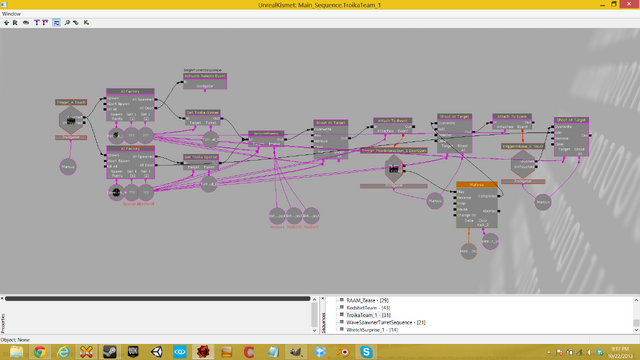Select the WretchSurprise_1 - [14] sequence
The height and width of the screenshot is (360, 640).
(372, 330)
